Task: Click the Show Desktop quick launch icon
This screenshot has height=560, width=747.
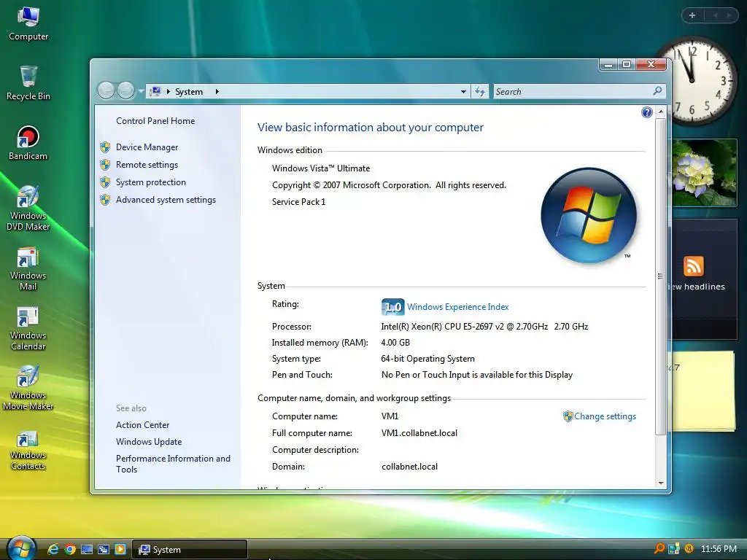Action: tap(87, 549)
